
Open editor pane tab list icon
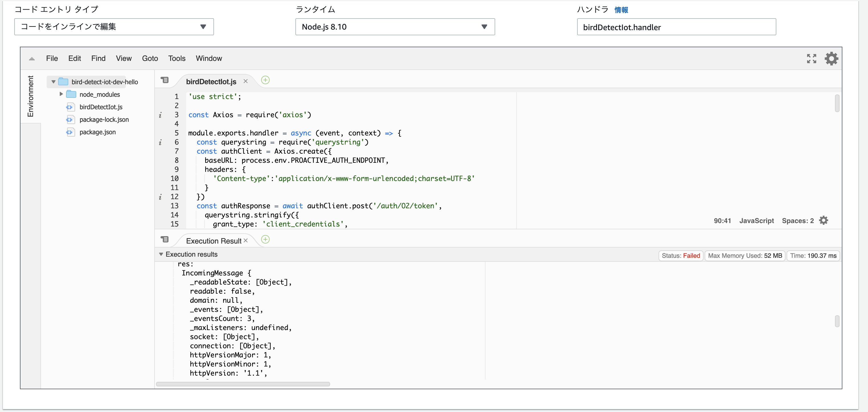click(x=164, y=80)
